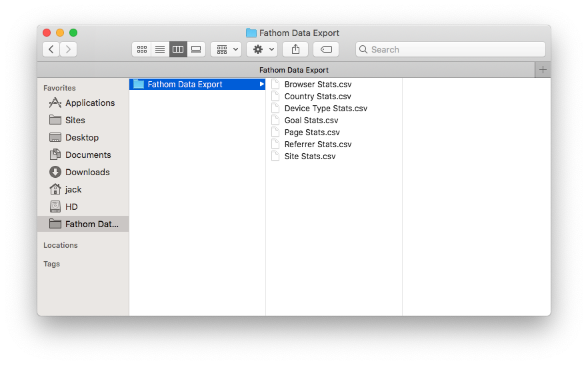Open Applications in the sidebar
Screen dimensions: 588x365
click(83, 103)
